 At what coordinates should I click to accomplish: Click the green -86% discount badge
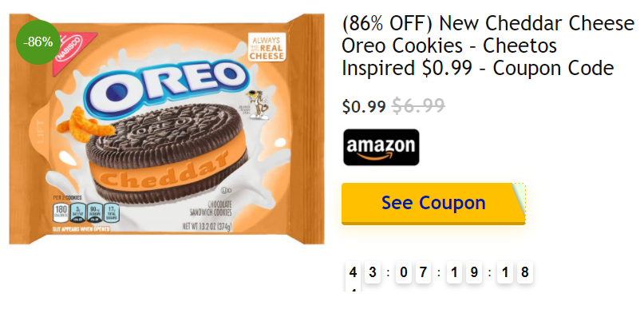38,42
